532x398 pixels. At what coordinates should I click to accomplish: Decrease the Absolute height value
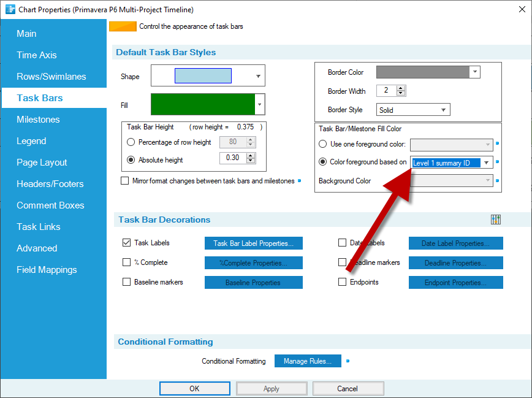pyautogui.click(x=251, y=160)
